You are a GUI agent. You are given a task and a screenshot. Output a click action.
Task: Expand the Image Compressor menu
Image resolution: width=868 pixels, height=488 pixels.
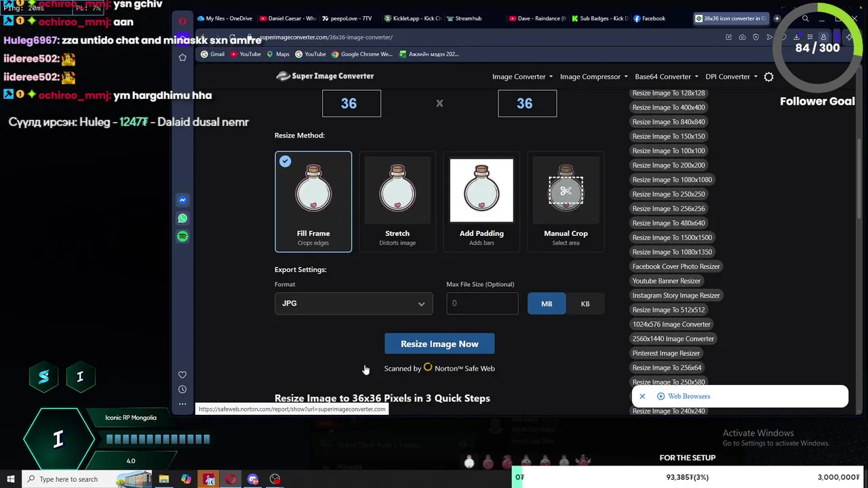coord(593,77)
